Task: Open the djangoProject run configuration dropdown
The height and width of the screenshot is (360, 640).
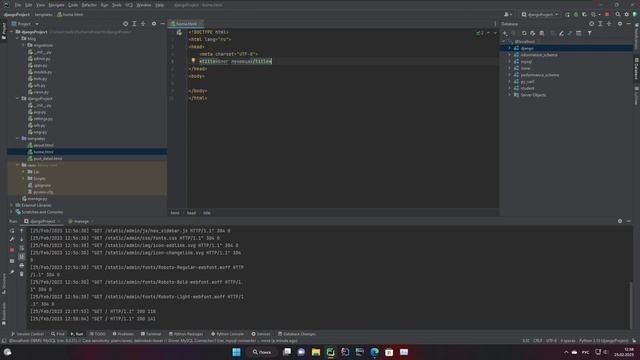Action: 540,14
